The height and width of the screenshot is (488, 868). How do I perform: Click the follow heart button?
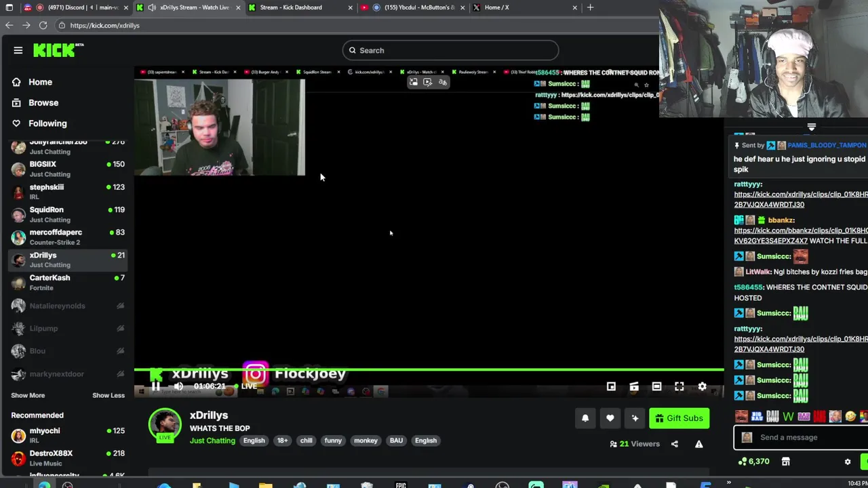[610, 418]
